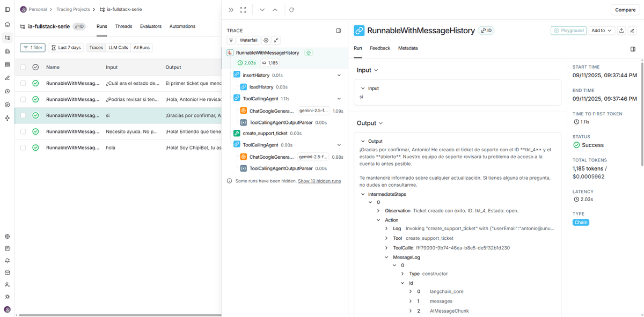The height and width of the screenshot is (317, 644).
Task: Check the box for the 'hola' run
Action: (23, 148)
